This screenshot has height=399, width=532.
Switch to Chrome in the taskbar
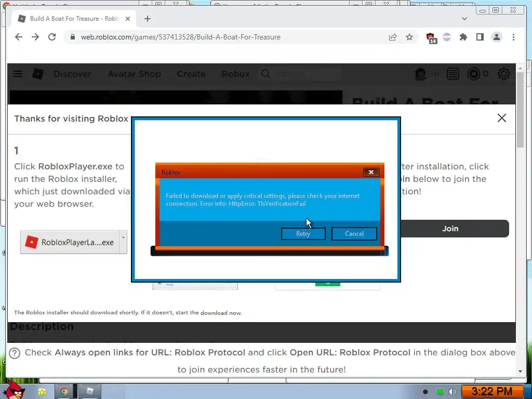click(x=64, y=392)
